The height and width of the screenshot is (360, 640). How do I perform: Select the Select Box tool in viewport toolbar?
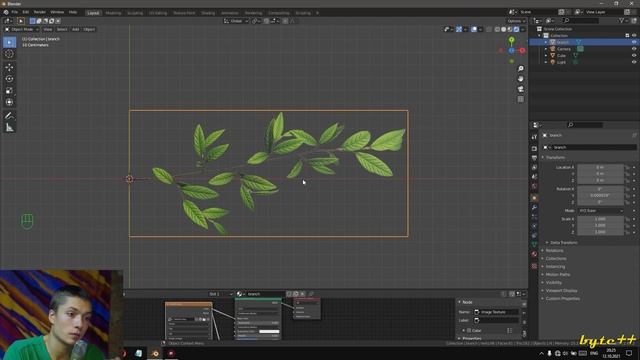click(x=9, y=42)
